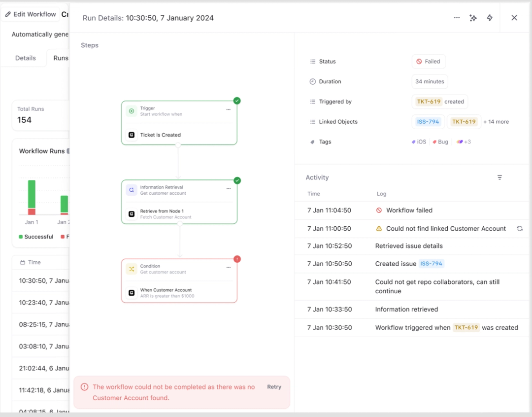Open TKT-619 in Workflow triggered log entry

[466, 328]
